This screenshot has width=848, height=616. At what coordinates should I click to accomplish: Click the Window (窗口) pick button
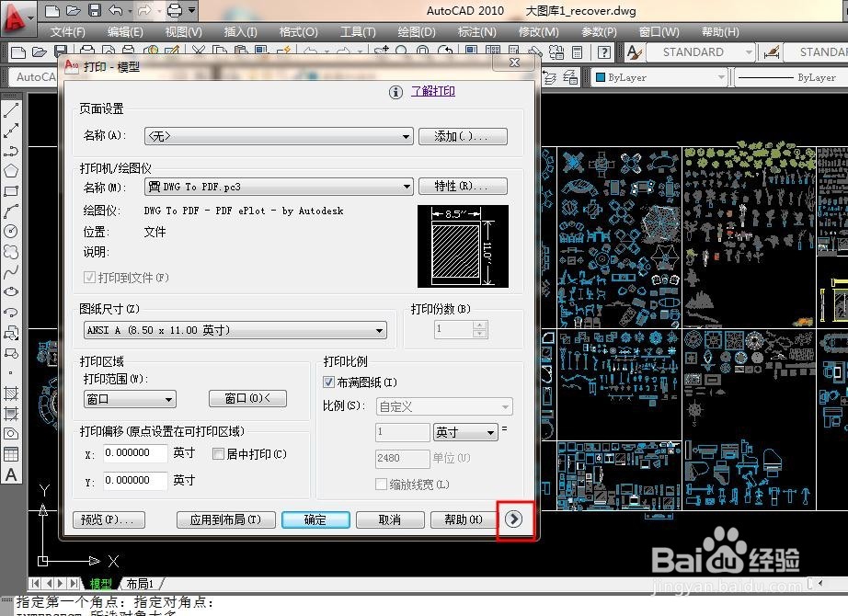click(x=247, y=399)
